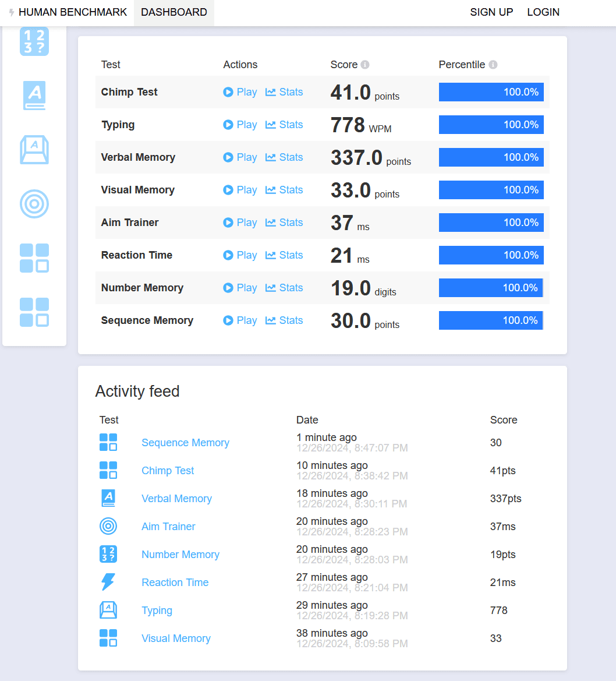Open Sequence Memory from the activity feed
The image size is (616, 681).
coord(185,443)
